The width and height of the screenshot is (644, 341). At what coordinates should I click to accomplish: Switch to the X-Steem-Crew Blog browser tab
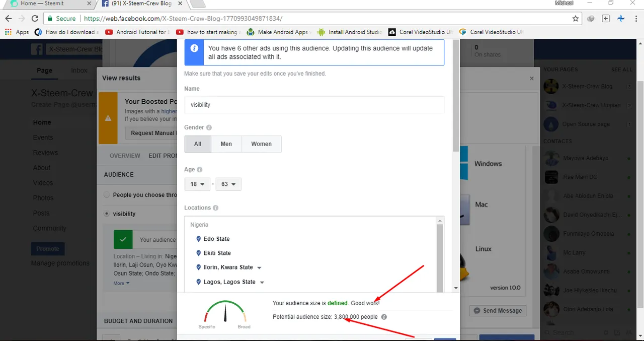141,4
